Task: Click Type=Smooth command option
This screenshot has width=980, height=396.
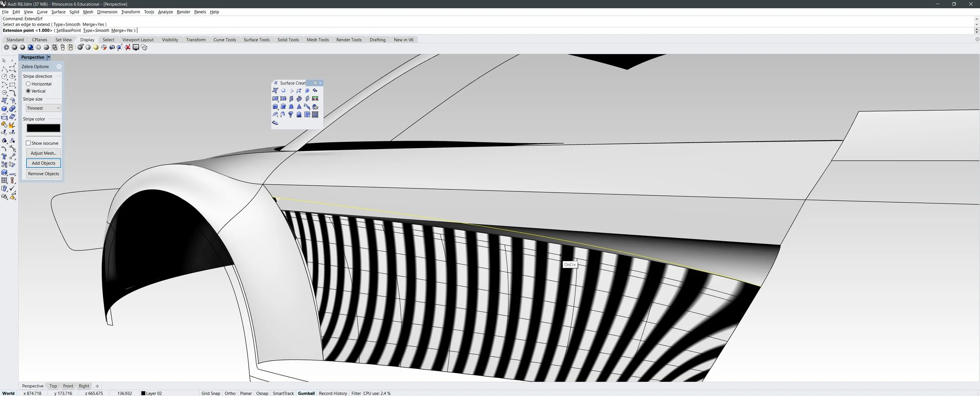Action: (x=96, y=30)
